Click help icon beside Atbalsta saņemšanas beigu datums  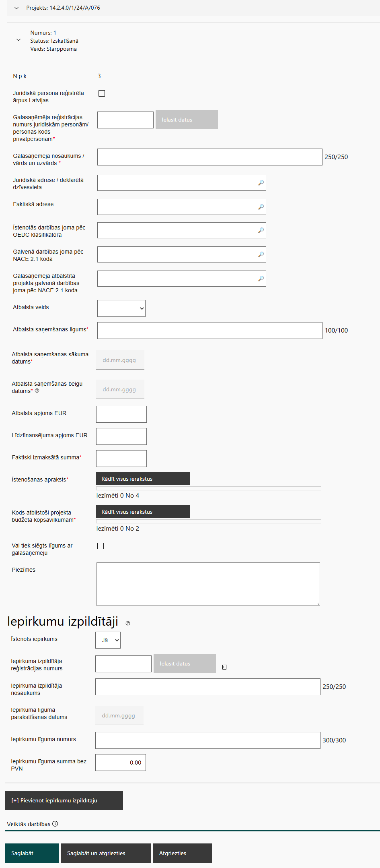[37, 391]
